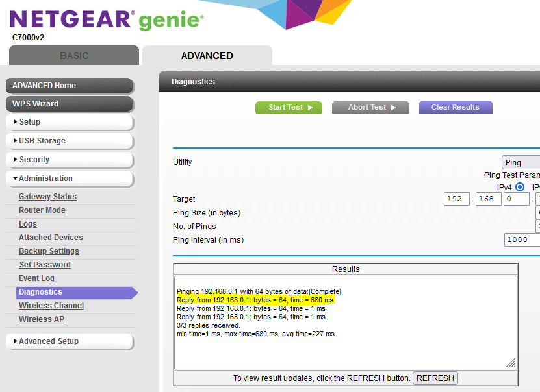Expand the USB Storage section
The width and height of the screenshot is (540, 392).
70,141
